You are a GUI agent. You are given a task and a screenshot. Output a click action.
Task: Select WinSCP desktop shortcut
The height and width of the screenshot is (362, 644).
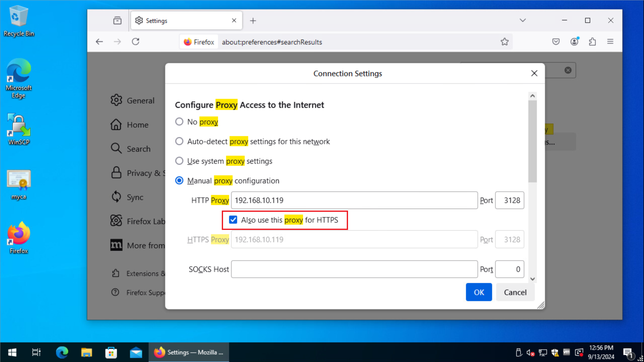click(19, 129)
